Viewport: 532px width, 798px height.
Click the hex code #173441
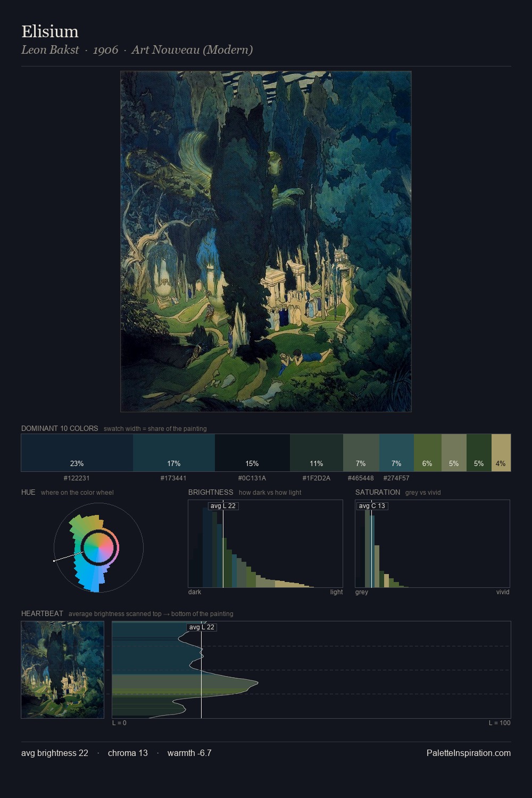173,478
